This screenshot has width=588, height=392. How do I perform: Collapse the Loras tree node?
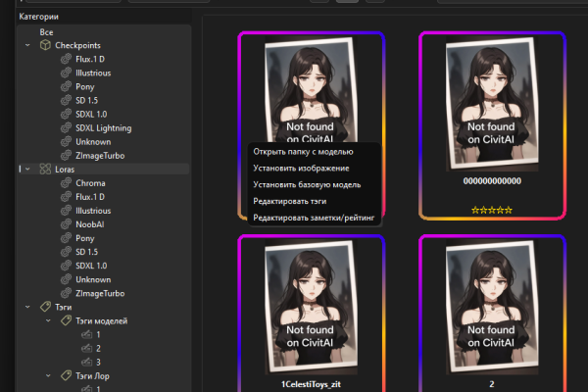point(27,170)
